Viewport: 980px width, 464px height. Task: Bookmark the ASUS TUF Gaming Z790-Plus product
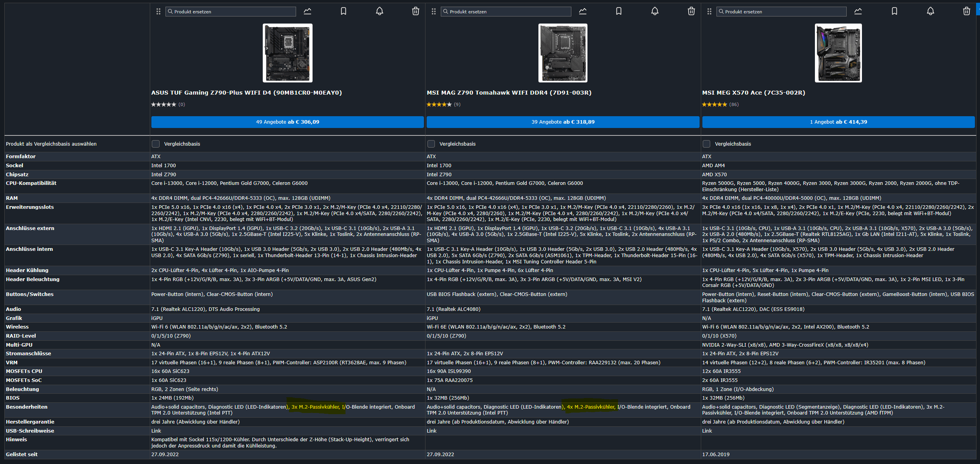point(344,11)
